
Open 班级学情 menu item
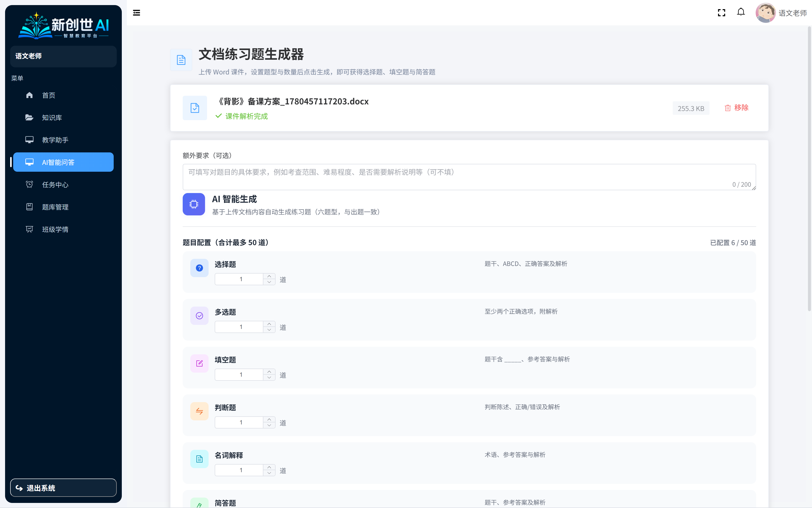63,229
